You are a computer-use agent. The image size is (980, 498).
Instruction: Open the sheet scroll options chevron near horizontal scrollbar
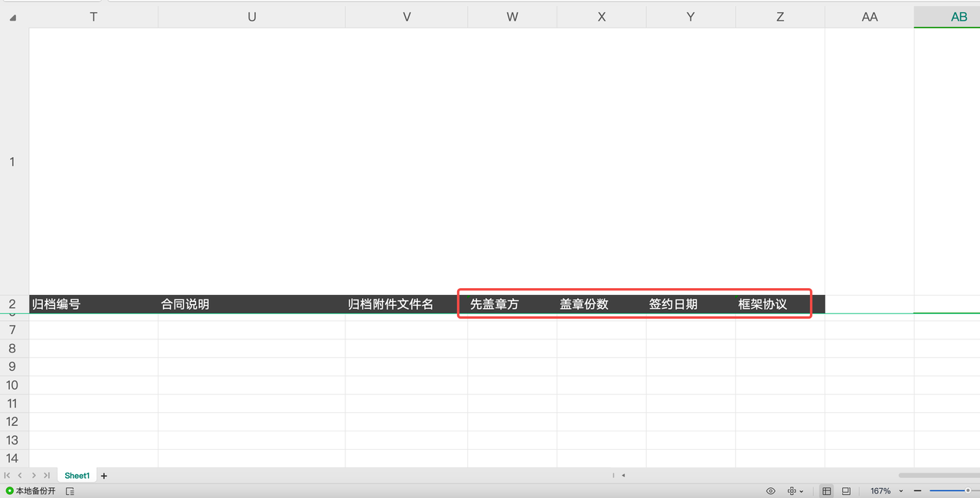coord(622,475)
